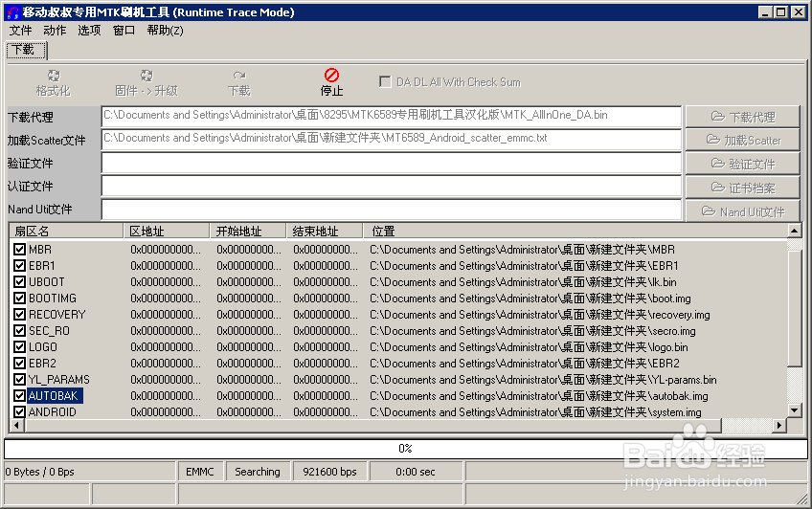
Task: Click the horizontal scroll right arrow
Action: [x=779, y=425]
